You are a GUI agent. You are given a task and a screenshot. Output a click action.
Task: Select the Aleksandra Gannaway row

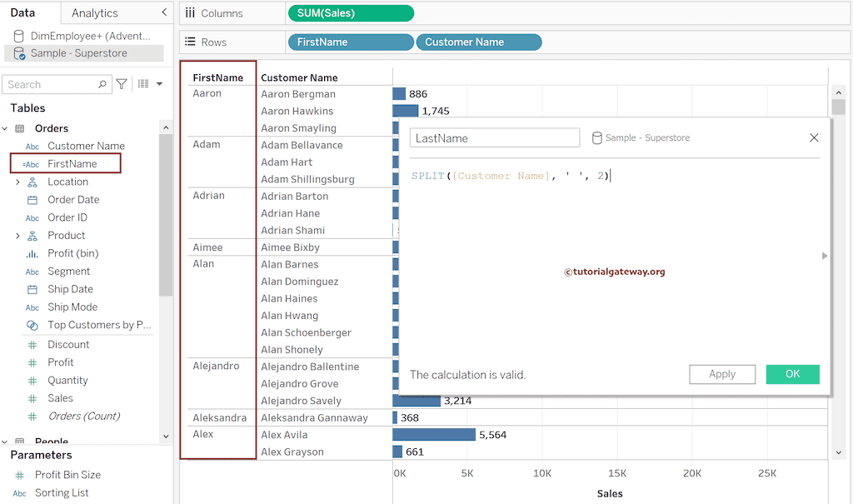(314, 418)
